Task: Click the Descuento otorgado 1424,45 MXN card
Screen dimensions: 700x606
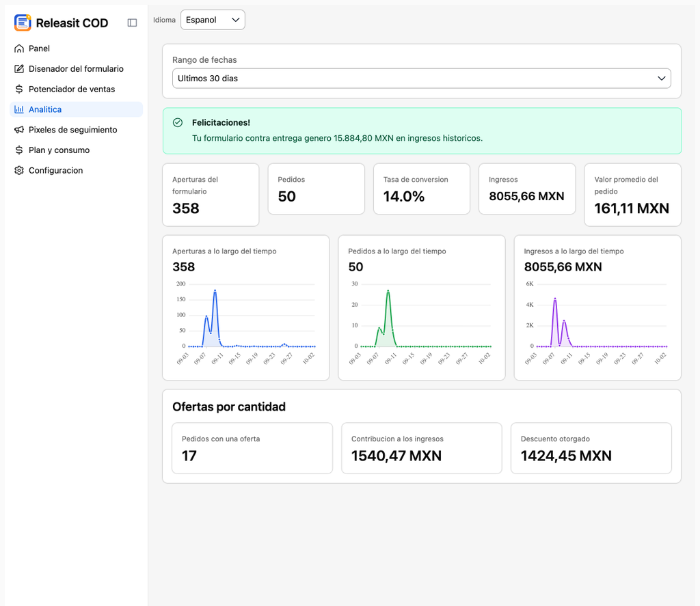Action: (x=591, y=448)
